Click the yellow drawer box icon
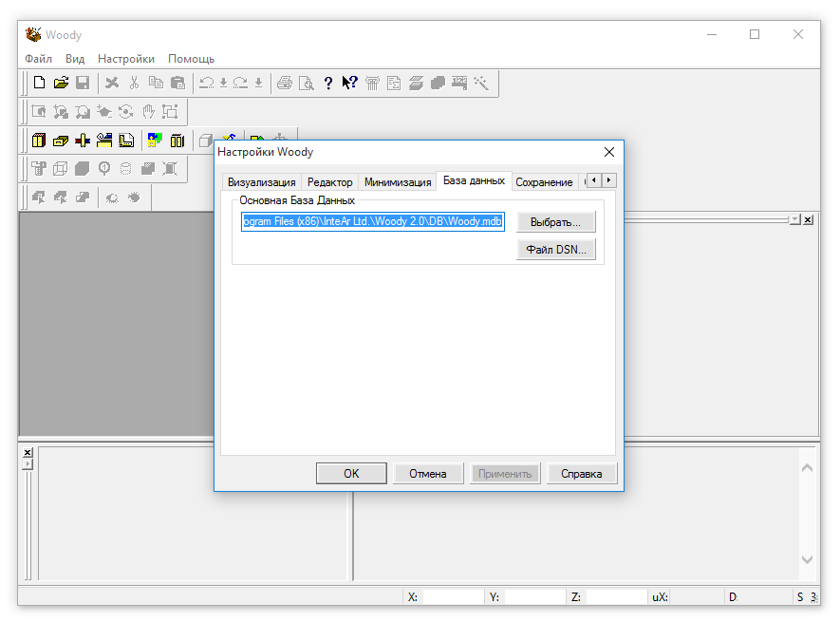The height and width of the screenshot is (622, 840). pyautogui.click(x=61, y=141)
